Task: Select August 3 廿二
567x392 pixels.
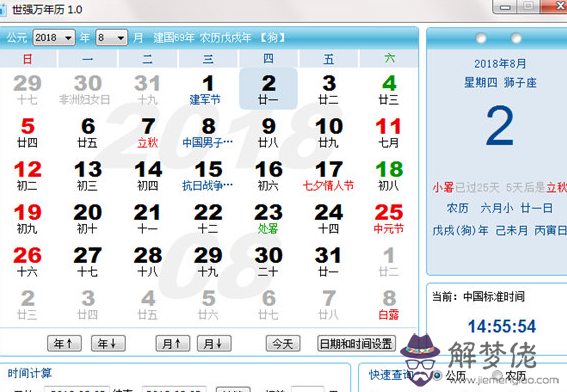Action: [329, 89]
